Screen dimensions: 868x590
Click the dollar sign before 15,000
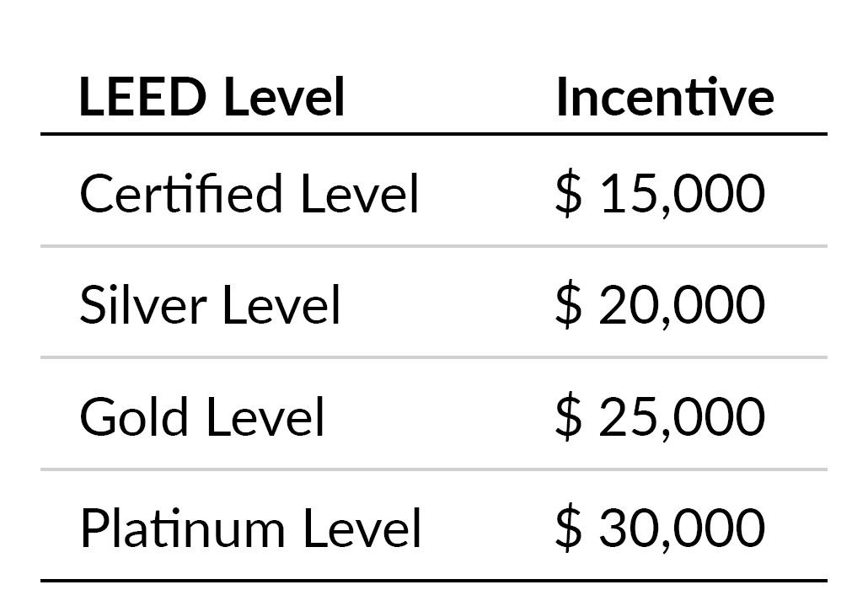tap(569, 193)
